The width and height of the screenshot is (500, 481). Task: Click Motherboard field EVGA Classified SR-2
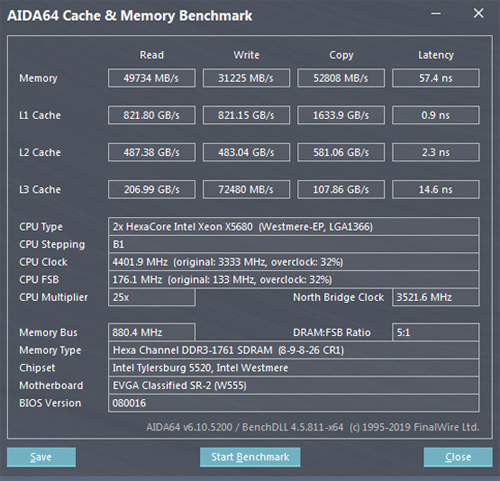pyautogui.click(x=294, y=385)
